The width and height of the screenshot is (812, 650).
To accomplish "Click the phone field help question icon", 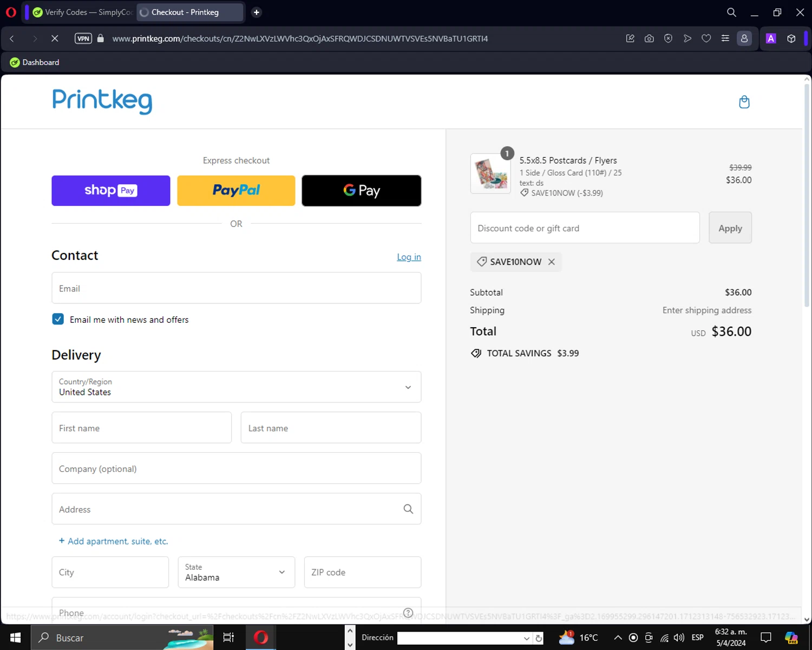I will [x=408, y=613].
